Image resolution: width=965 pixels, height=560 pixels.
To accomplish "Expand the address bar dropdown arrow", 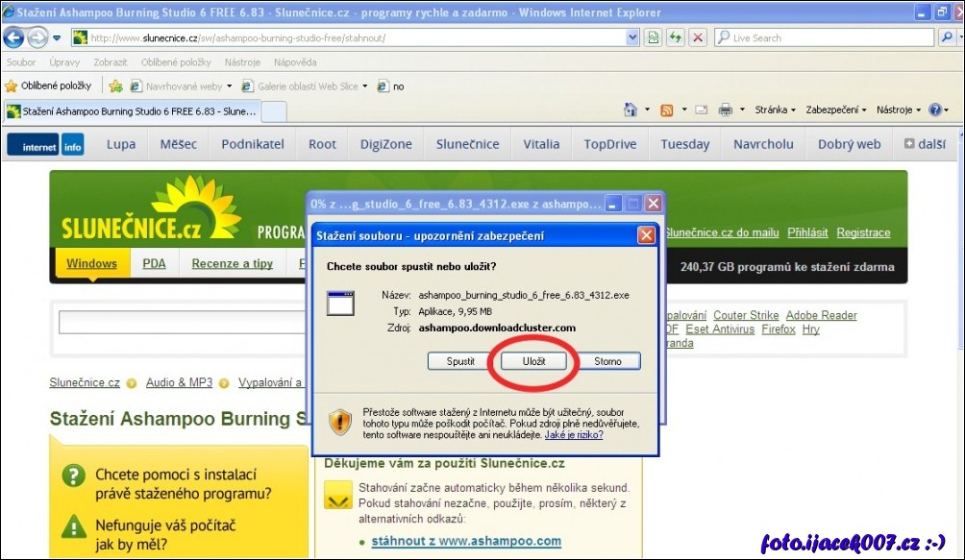I will [x=632, y=37].
